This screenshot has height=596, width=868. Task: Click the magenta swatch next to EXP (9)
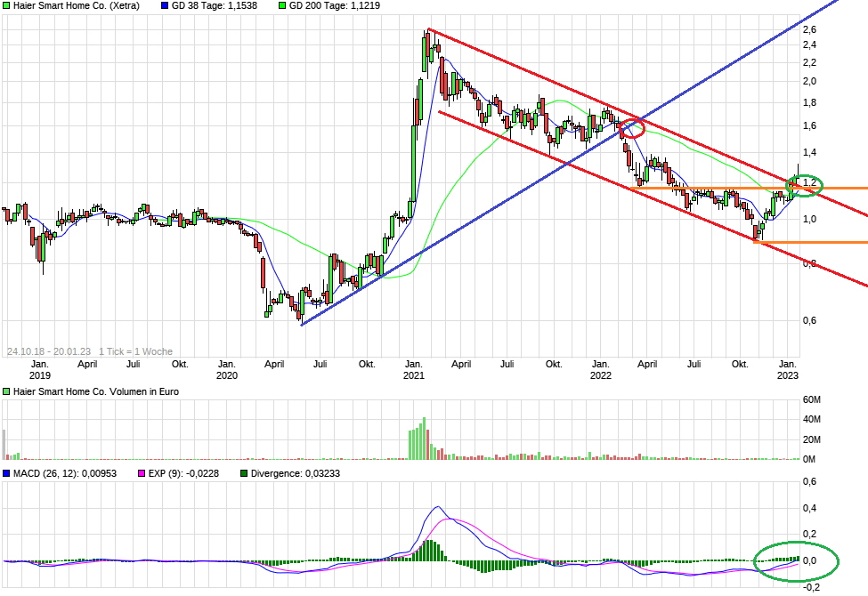(x=142, y=473)
